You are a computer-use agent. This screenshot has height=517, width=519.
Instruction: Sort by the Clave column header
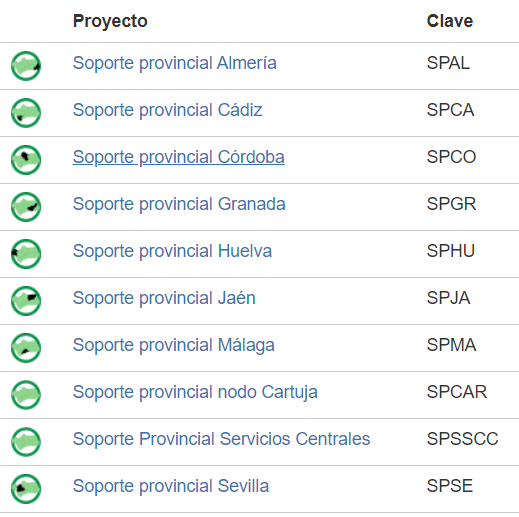450,21
